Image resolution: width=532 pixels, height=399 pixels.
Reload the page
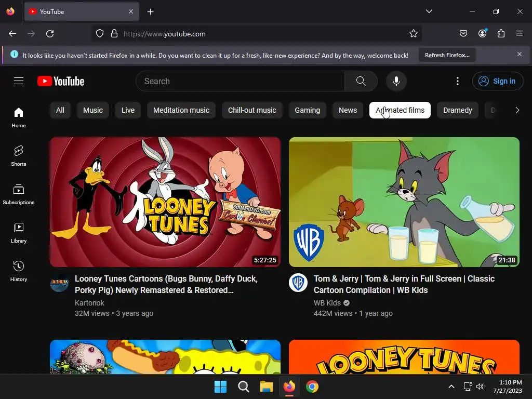point(50,34)
